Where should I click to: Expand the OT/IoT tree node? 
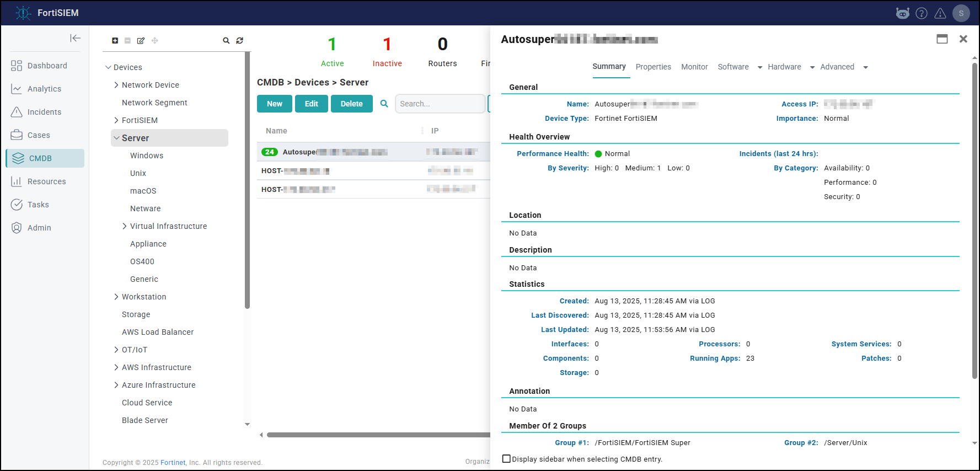[116, 350]
